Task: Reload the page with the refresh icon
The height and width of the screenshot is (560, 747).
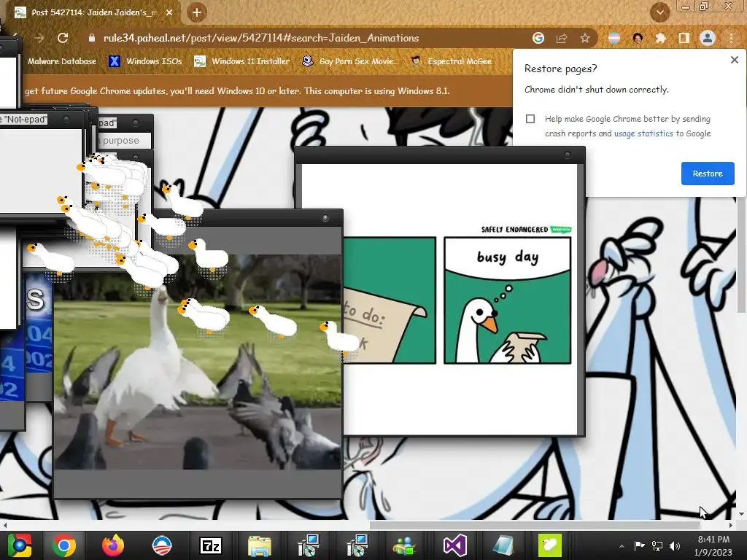Action: tap(63, 38)
